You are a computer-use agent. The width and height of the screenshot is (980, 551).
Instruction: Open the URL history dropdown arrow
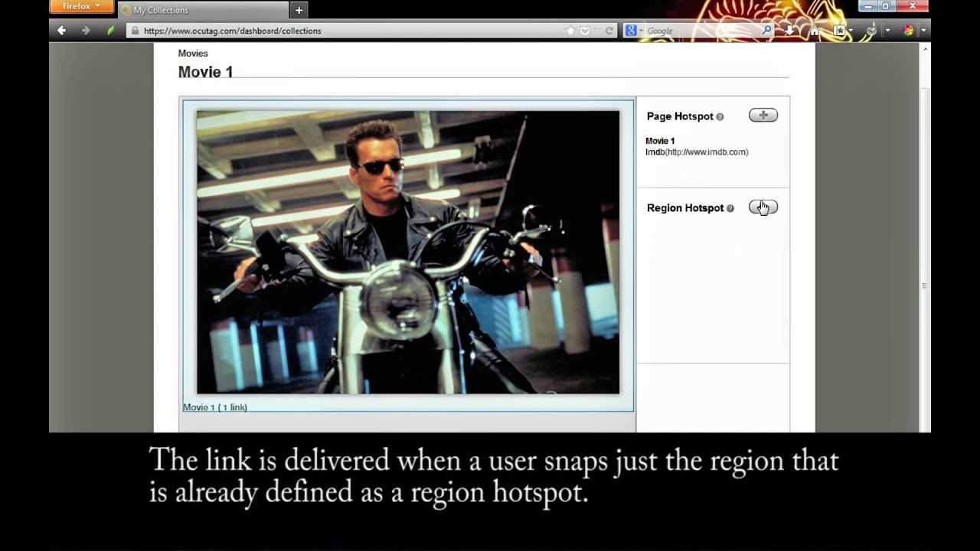(597, 31)
